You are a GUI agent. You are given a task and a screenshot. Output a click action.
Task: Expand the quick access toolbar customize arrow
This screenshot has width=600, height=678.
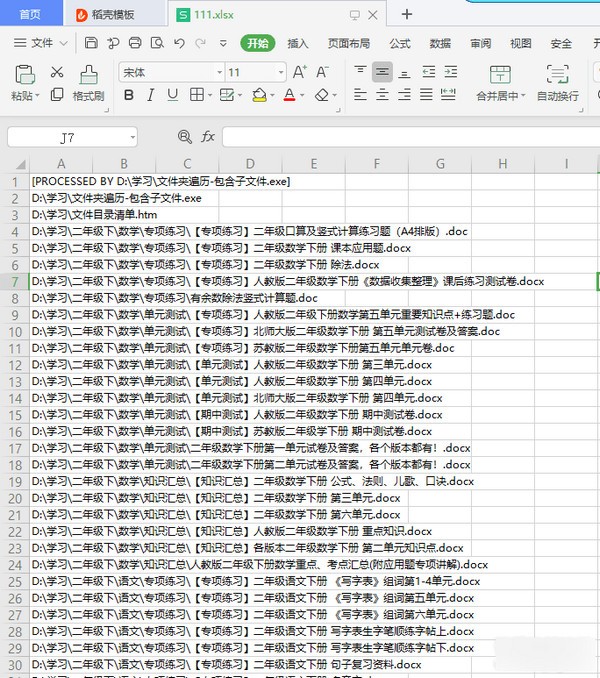pyautogui.click(x=223, y=43)
